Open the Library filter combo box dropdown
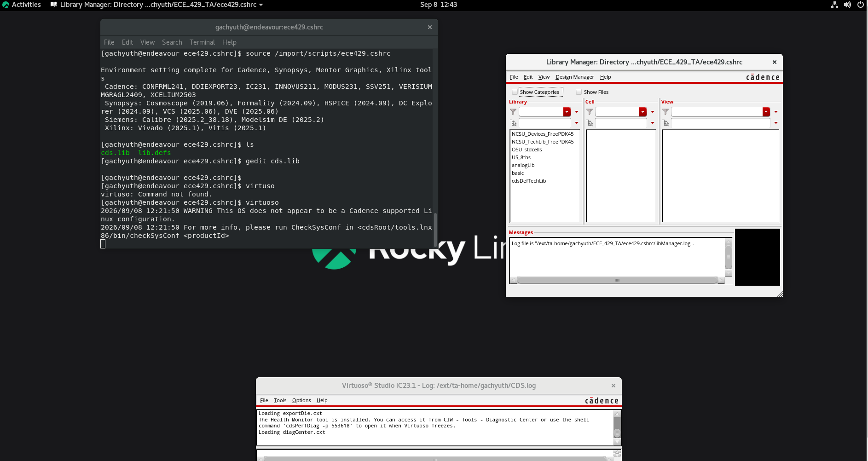 [567, 112]
